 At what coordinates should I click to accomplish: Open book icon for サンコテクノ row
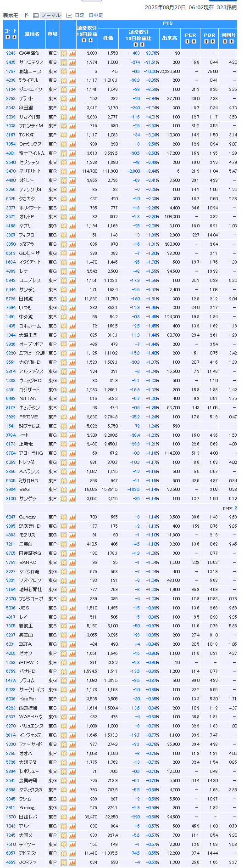click(64, 62)
